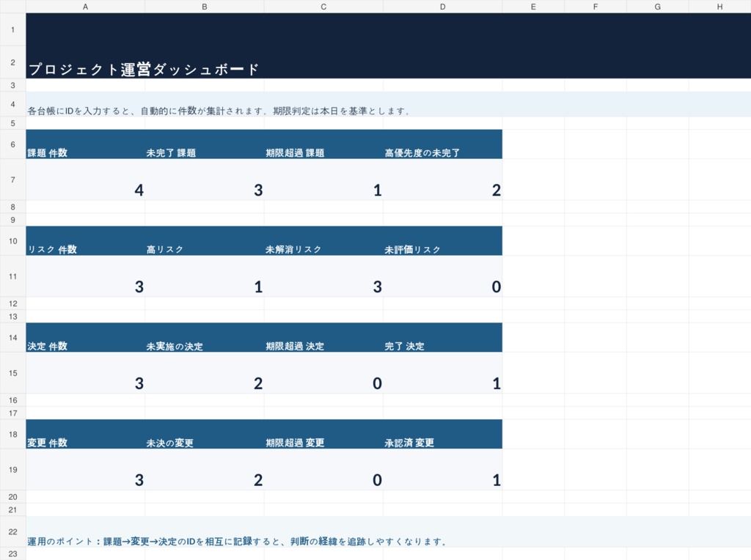Image resolution: width=751 pixels, height=560 pixels.
Task: Click the 未実施の決定 header cell
Action: tap(205, 337)
